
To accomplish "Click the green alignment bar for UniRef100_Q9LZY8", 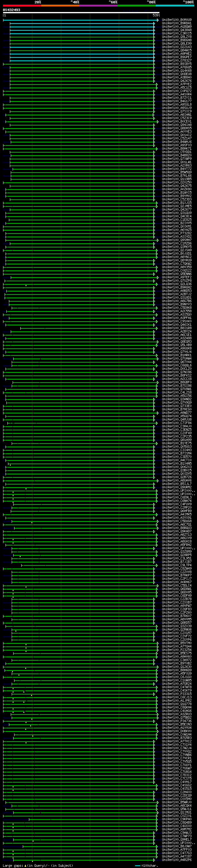I will [x=82, y=37].
